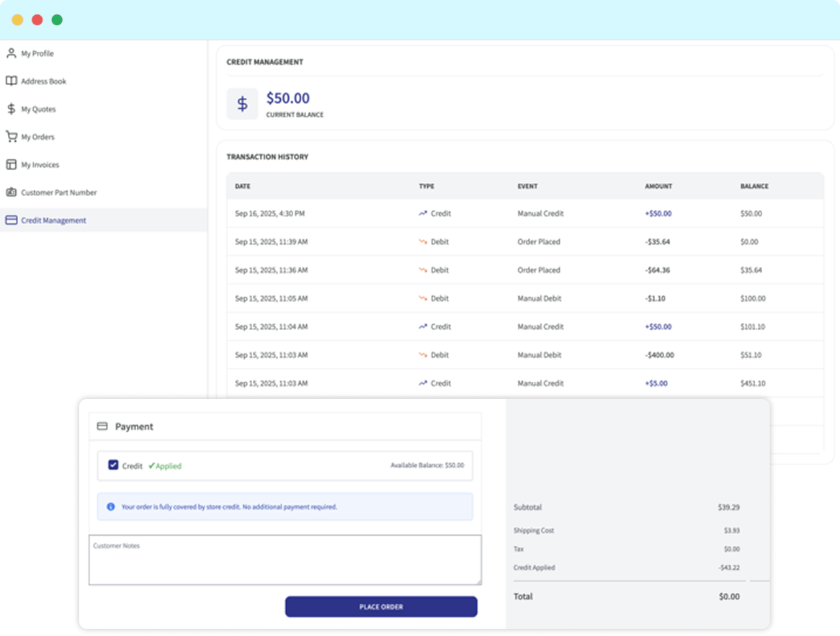
Task: Uncheck the Credit payment checkbox
Action: 113,465
